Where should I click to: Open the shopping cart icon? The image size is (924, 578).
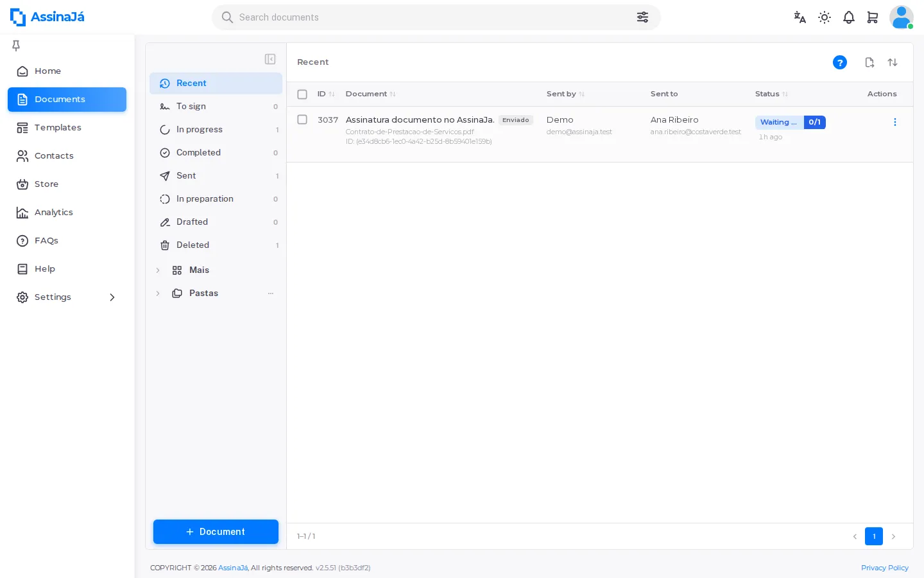(x=873, y=17)
